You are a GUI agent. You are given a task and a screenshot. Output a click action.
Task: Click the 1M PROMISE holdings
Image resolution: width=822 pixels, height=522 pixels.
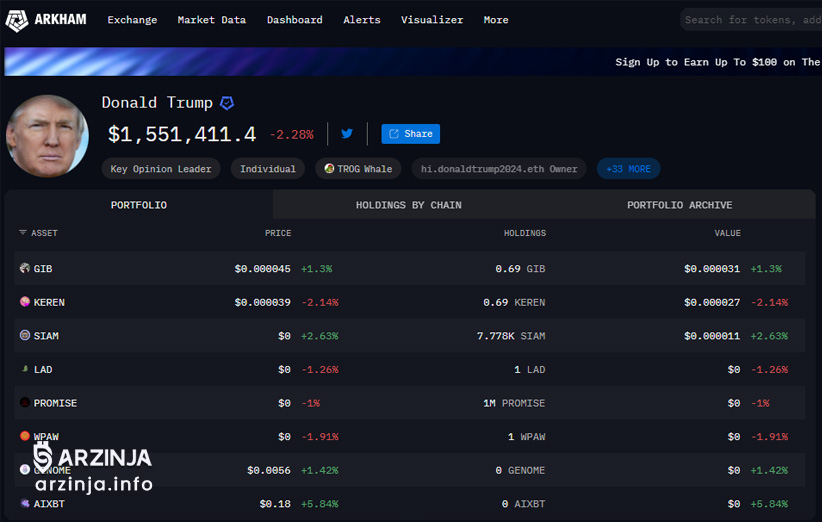click(x=514, y=403)
